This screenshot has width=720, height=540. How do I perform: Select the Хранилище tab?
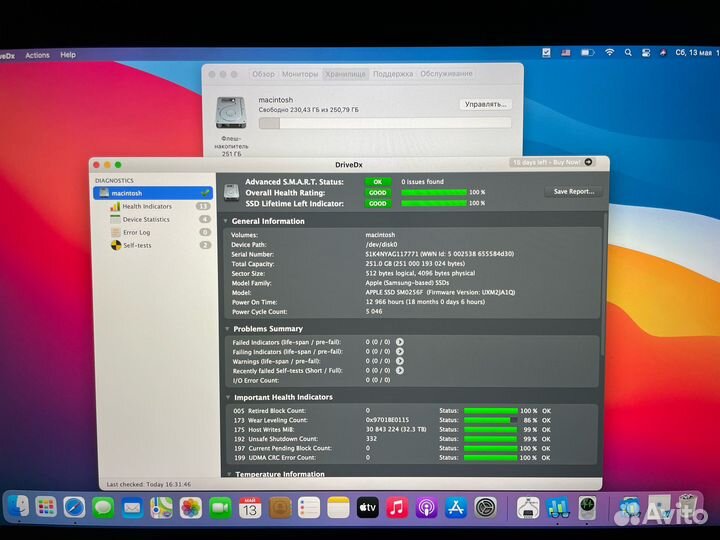345,74
